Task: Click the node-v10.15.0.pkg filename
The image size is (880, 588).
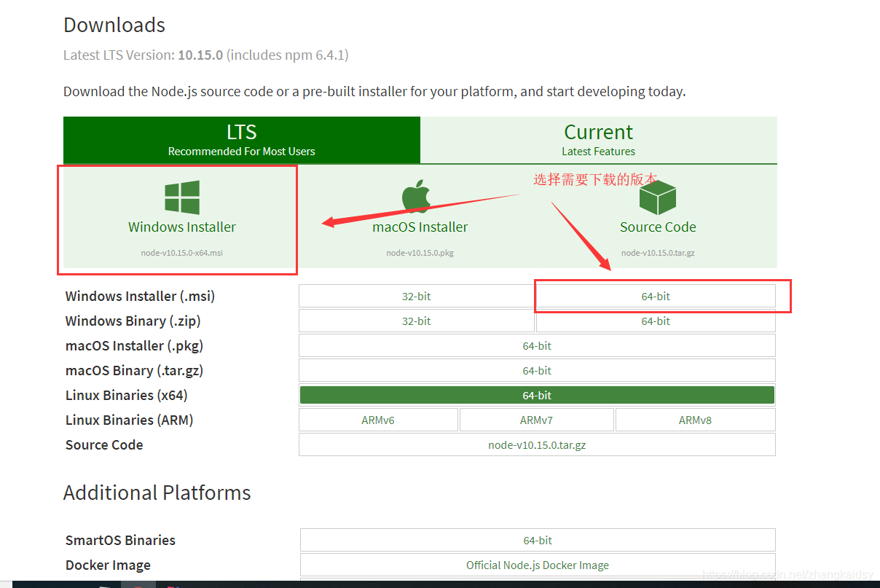Action: 420,253
